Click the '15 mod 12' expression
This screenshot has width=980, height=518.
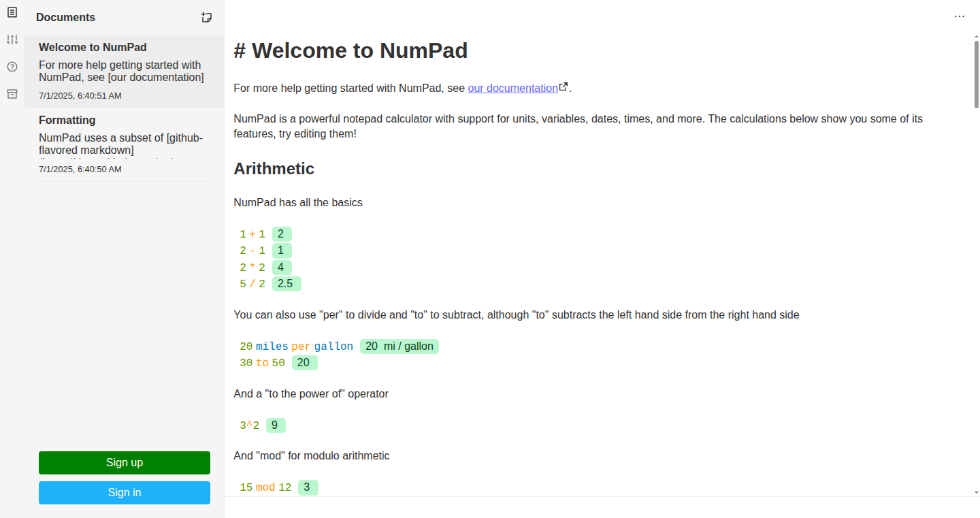(x=265, y=487)
